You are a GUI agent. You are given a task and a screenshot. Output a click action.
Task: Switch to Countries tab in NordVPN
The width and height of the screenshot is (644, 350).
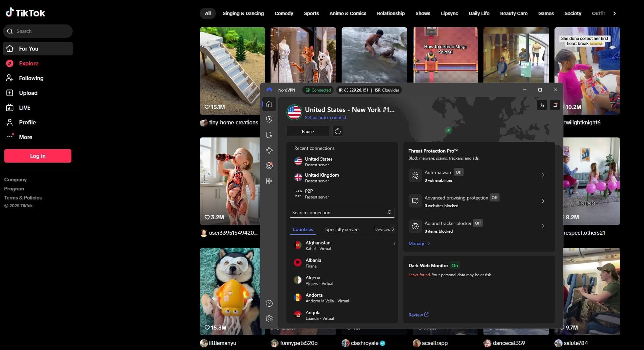coord(303,229)
